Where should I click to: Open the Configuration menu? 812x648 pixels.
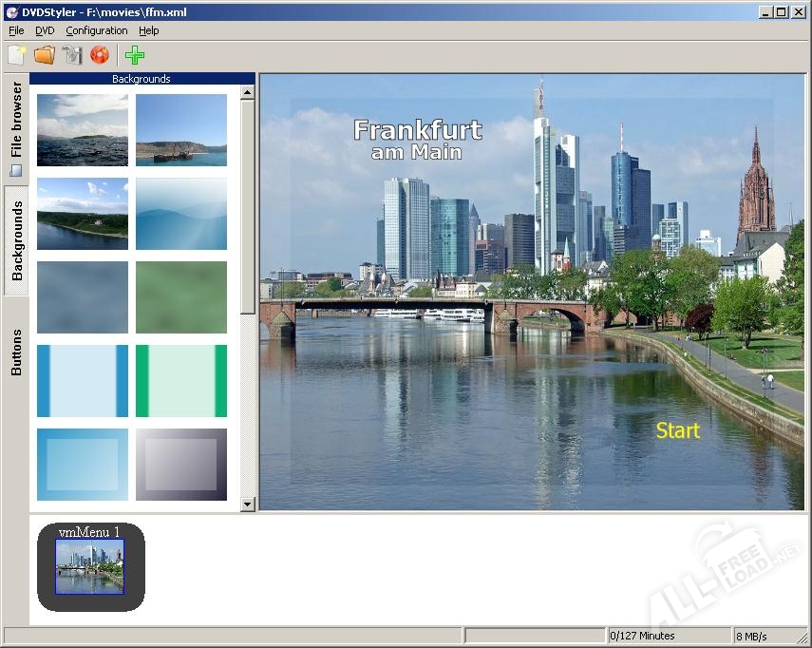[96, 30]
